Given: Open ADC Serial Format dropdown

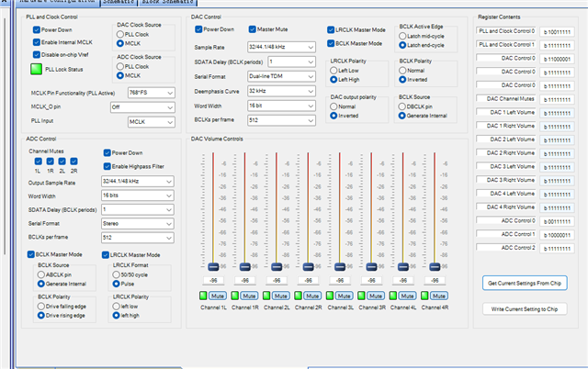Looking at the screenshot, I should click(138, 224).
